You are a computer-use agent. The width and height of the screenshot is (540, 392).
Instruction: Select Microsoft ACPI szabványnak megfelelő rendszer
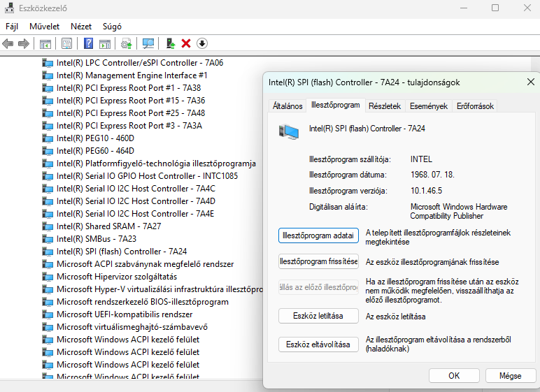point(145,264)
